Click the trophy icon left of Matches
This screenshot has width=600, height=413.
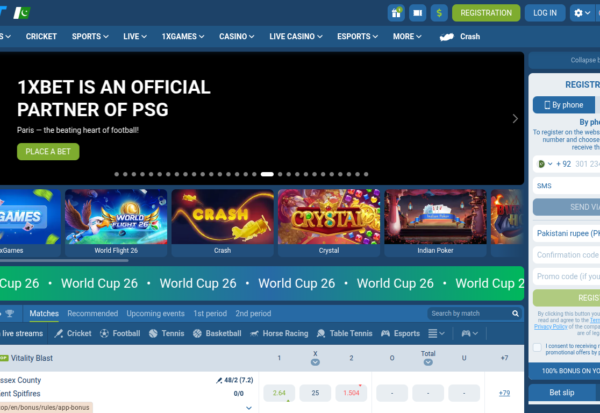(x=10, y=313)
